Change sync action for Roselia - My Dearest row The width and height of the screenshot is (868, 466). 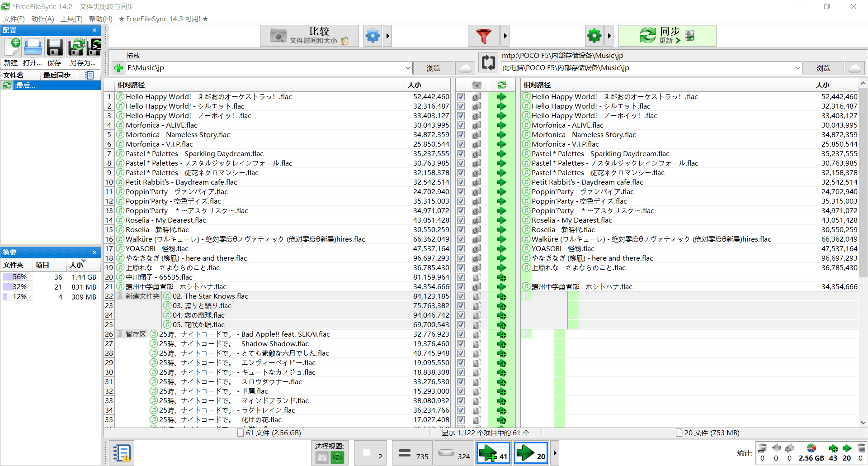coord(502,220)
